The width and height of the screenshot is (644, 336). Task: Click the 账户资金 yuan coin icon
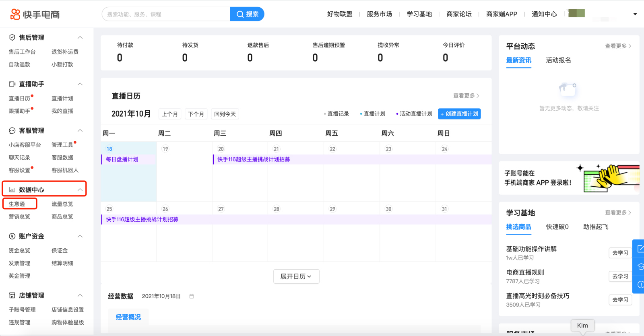click(x=12, y=236)
